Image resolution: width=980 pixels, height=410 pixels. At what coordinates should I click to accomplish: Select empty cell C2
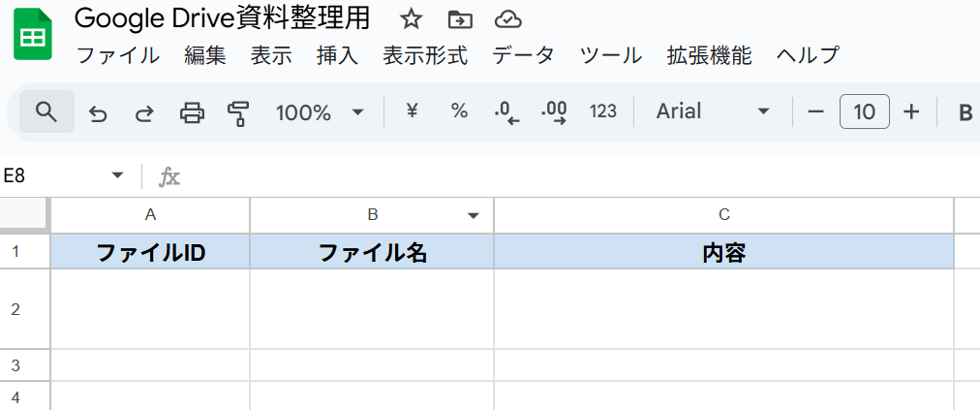click(x=723, y=309)
